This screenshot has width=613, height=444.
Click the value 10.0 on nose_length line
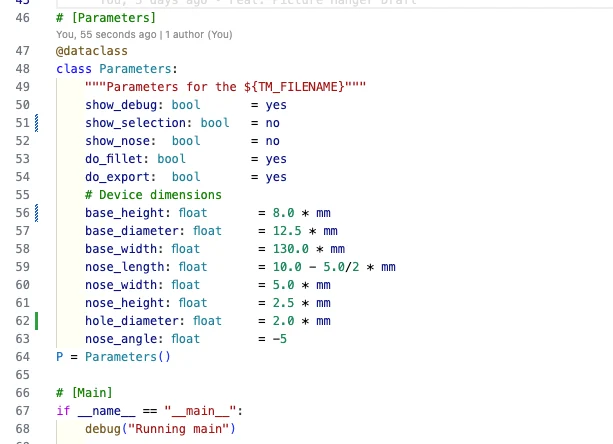(287, 267)
